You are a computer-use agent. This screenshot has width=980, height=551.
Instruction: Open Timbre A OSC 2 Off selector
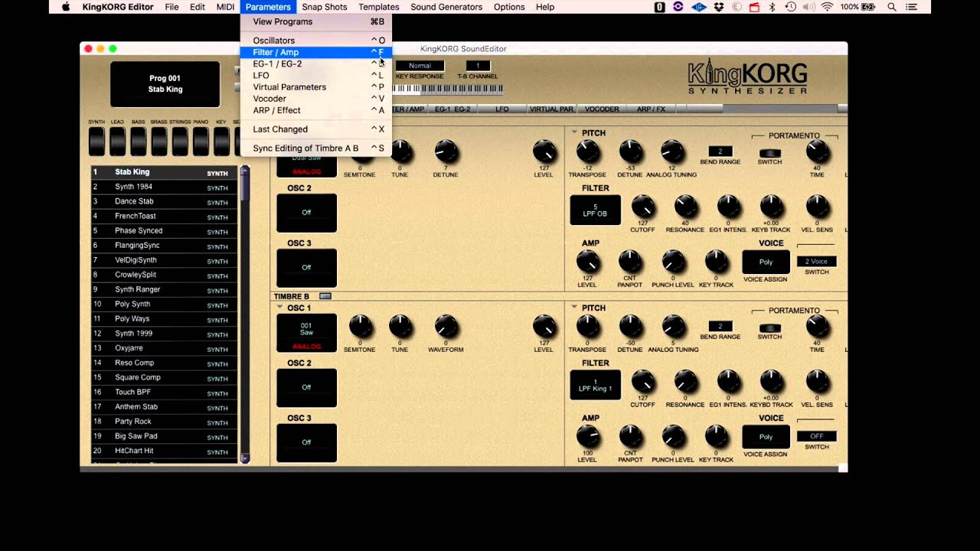[306, 213]
